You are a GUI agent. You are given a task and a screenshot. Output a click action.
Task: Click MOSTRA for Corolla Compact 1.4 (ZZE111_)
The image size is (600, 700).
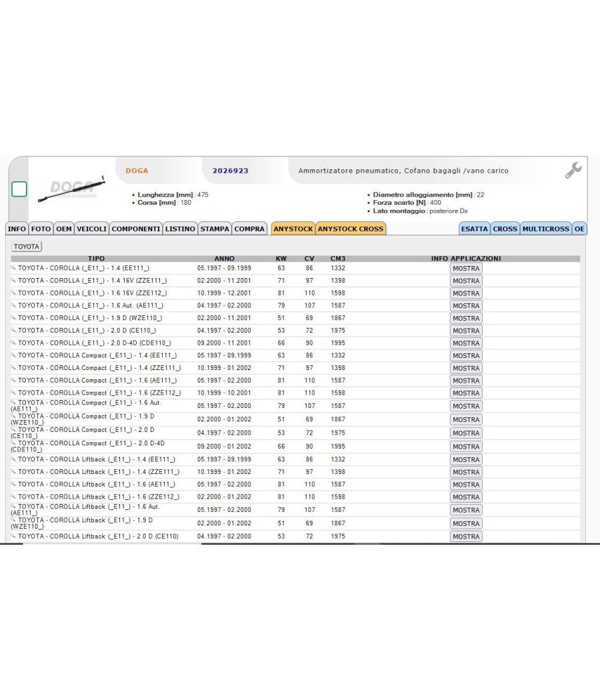click(x=466, y=368)
